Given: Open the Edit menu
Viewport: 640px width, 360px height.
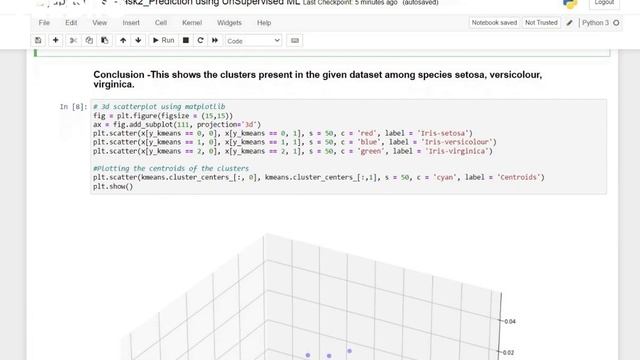Looking at the screenshot, I should point(71,23).
